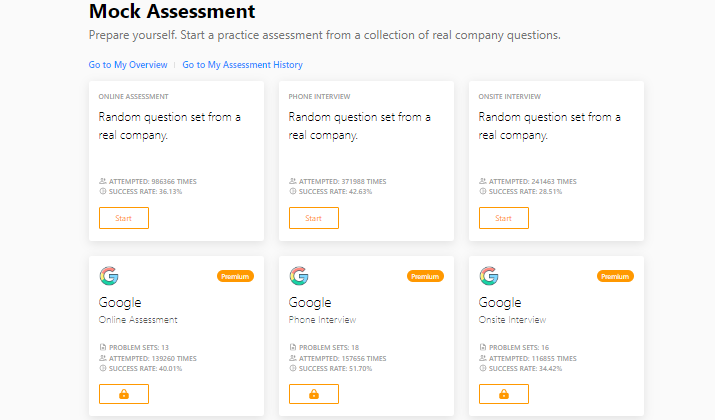Click the Google logo on Phone Interview card
Viewport: 715px width, 420px height.
click(x=299, y=276)
